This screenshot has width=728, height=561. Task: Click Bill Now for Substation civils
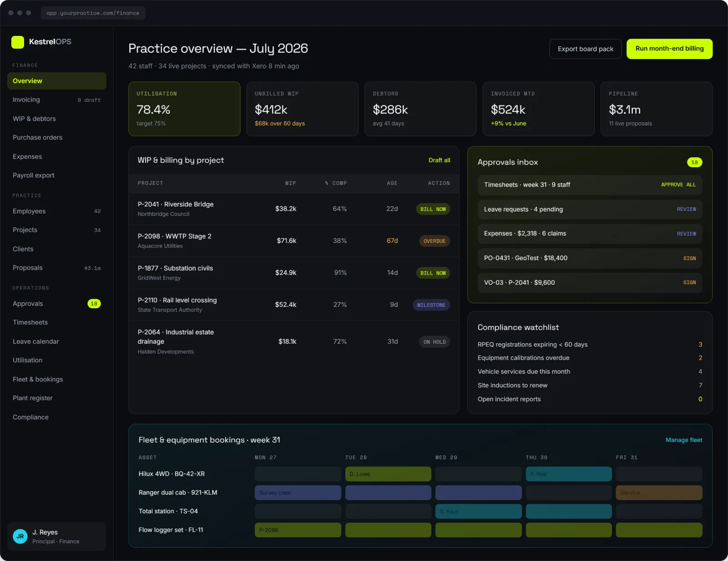(433, 273)
